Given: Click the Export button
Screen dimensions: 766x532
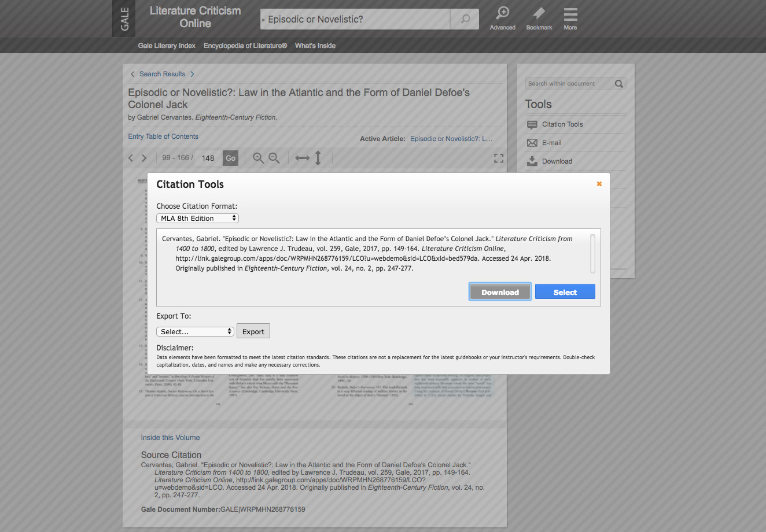Looking at the screenshot, I should click(x=253, y=331).
